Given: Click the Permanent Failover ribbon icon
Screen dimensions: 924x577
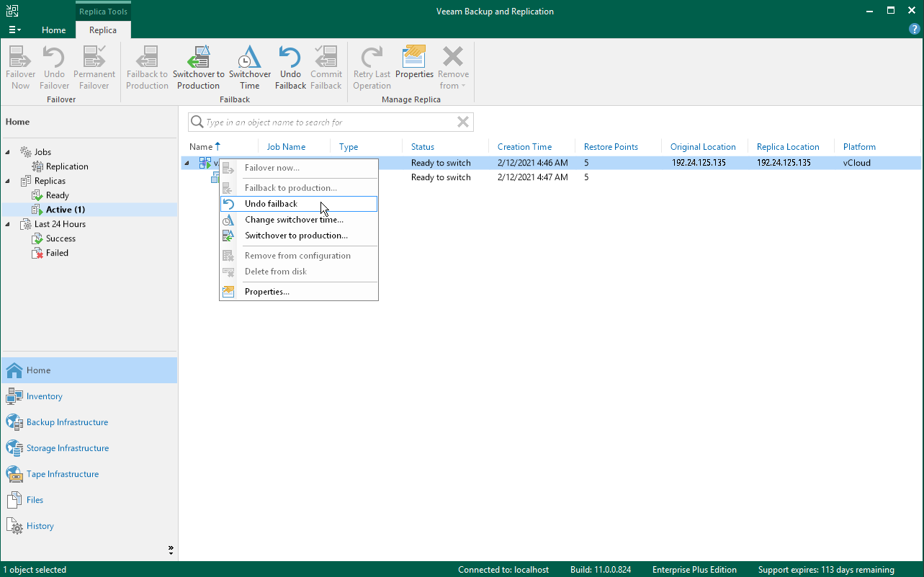Looking at the screenshot, I should tap(94, 68).
